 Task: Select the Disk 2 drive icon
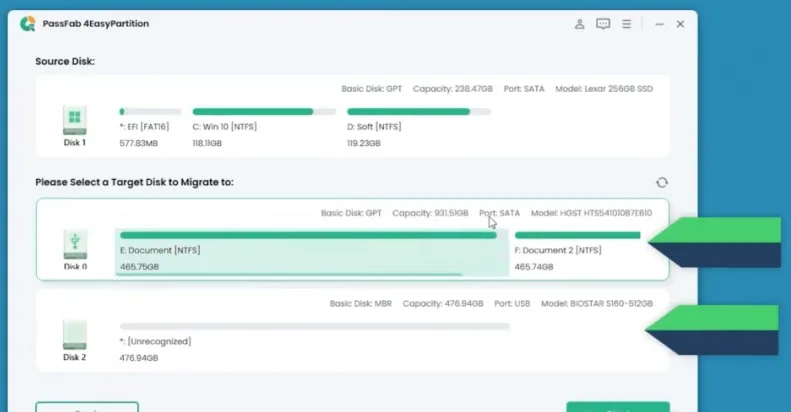(x=75, y=335)
